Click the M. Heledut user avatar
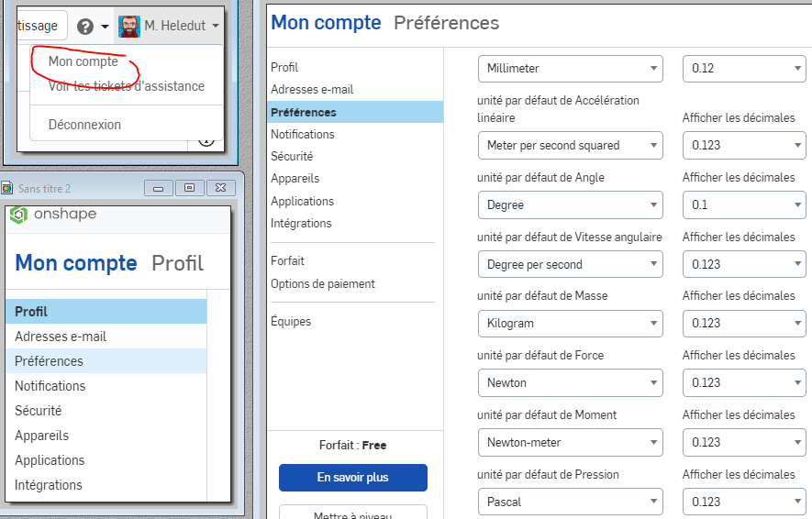Screen dimensions: 812x519 pos(129,26)
